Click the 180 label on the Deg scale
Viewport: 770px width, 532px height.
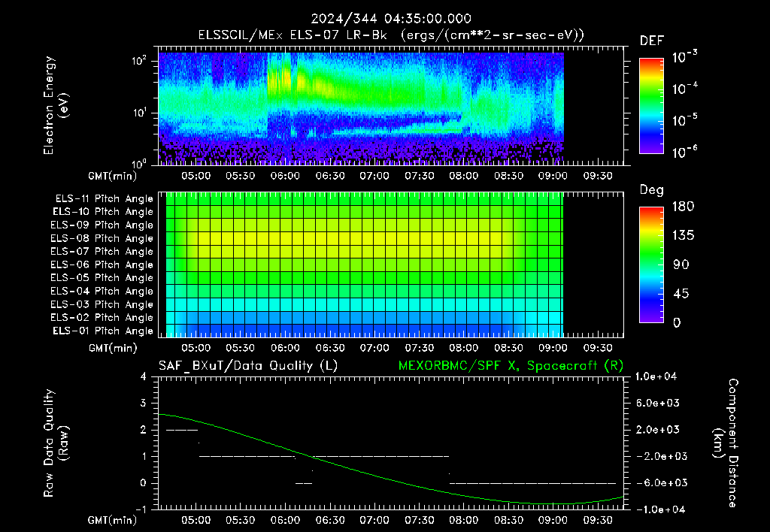pos(683,207)
